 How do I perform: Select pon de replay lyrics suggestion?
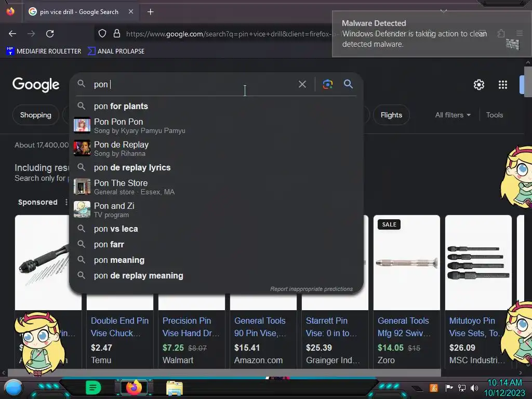pyautogui.click(x=216, y=168)
